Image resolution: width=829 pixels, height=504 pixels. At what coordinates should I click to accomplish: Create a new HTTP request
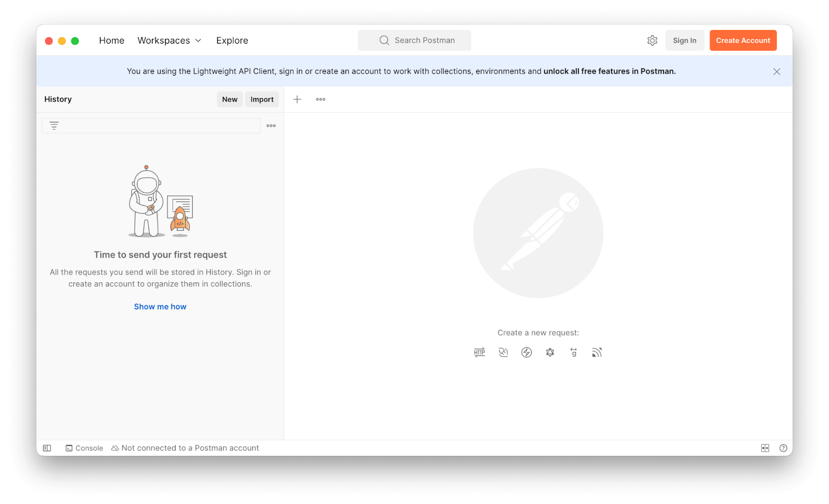(x=479, y=353)
